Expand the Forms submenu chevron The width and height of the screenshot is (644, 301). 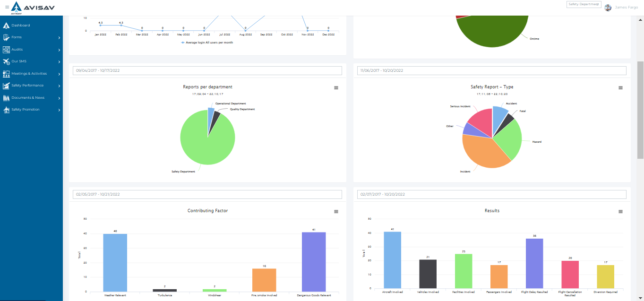coord(59,37)
